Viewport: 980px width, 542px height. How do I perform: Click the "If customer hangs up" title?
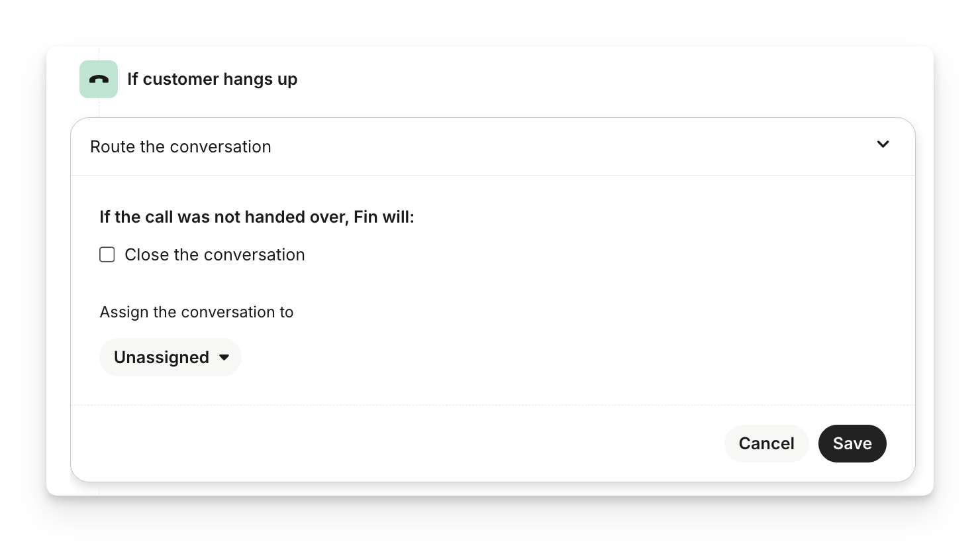click(x=212, y=80)
